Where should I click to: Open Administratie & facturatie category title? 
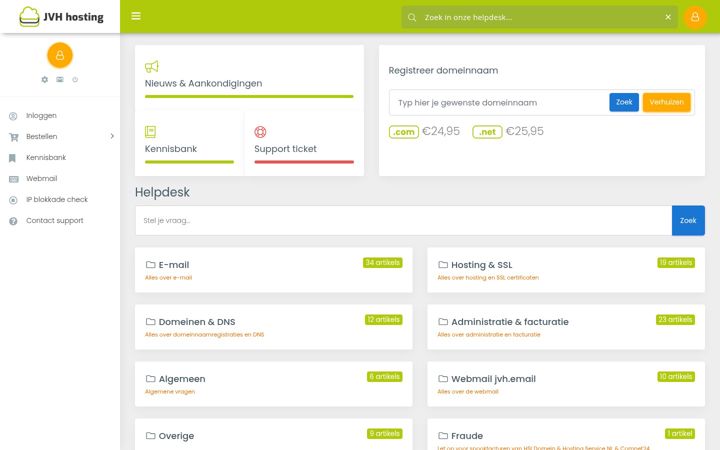click(510, 322)
